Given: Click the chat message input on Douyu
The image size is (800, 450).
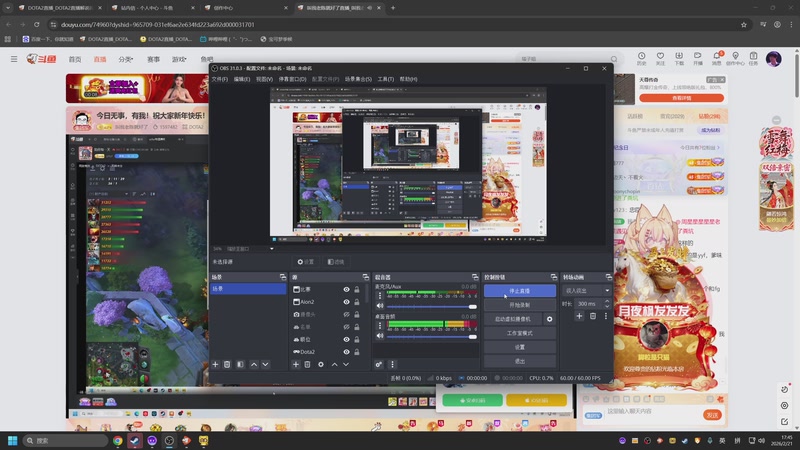Looking at the screenshot, I should [x=651, y=411].
